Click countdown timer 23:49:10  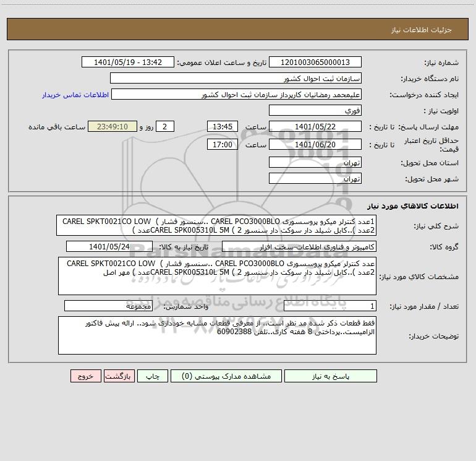113,126
